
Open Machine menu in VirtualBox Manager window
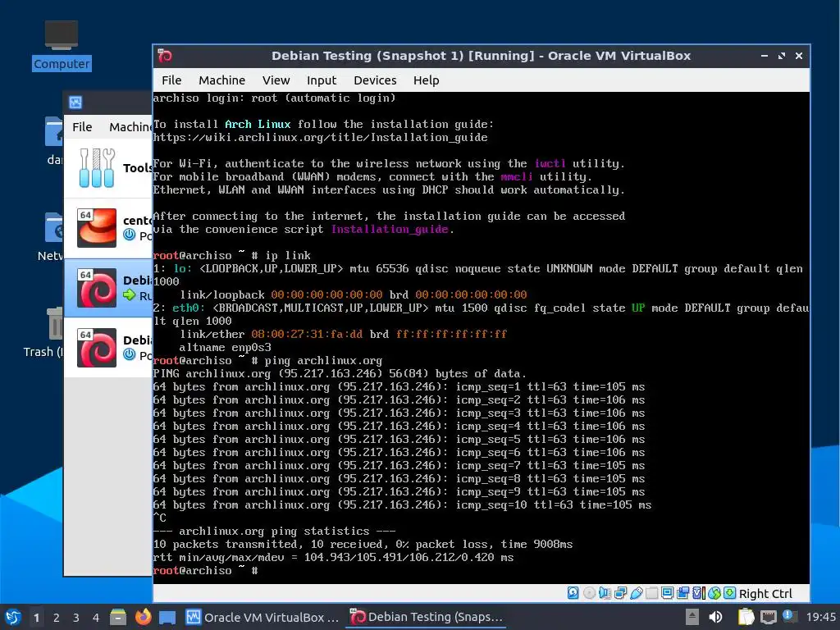click(x=130, y=127)
